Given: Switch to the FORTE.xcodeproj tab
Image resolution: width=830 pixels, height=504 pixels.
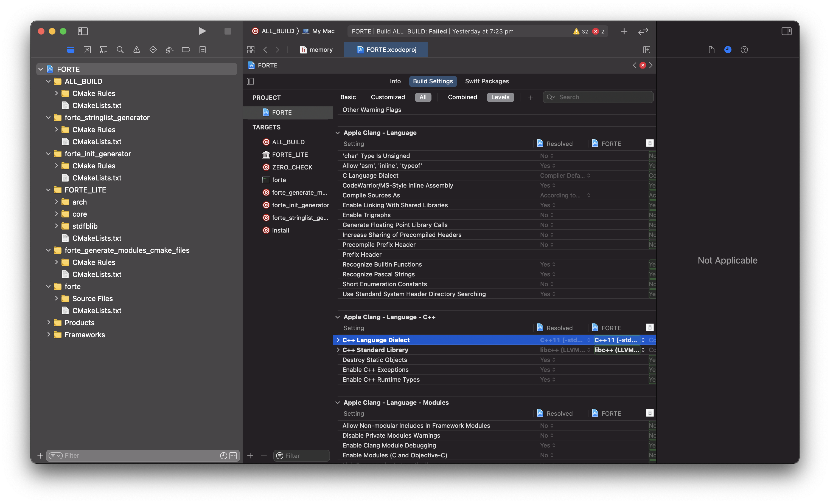Looking at the screenshot, I should pyautogui.click(x=386, y=50).
